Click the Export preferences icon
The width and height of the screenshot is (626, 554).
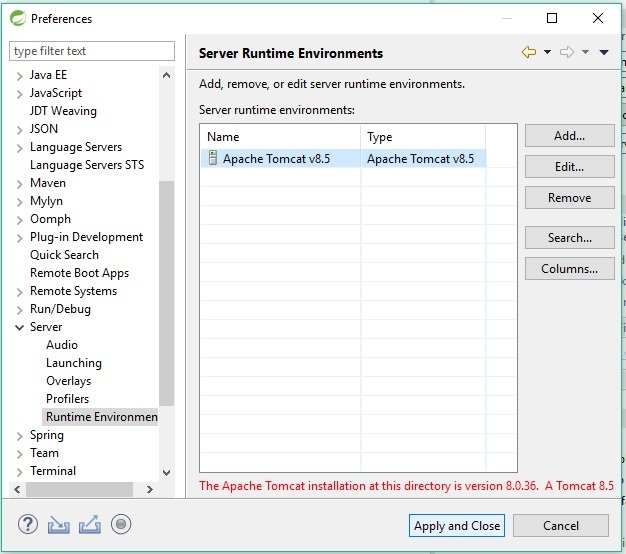tap(90, 524)
